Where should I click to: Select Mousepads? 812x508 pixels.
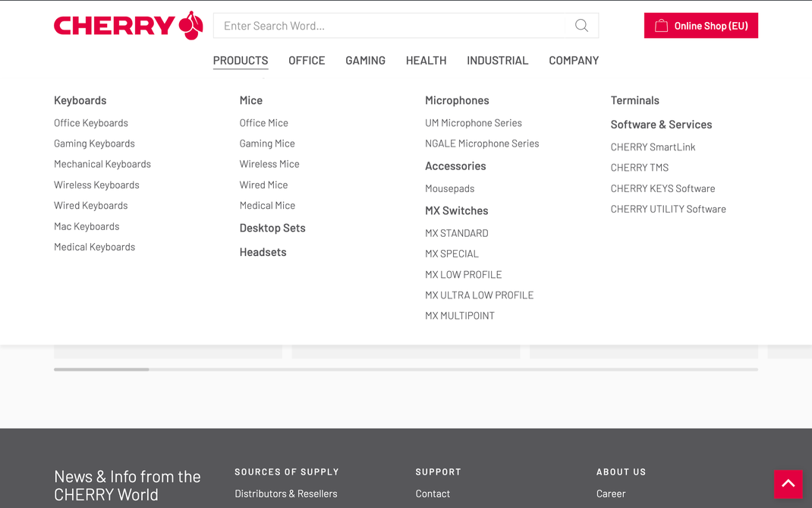pyautogui.click(x=449, y=188)
